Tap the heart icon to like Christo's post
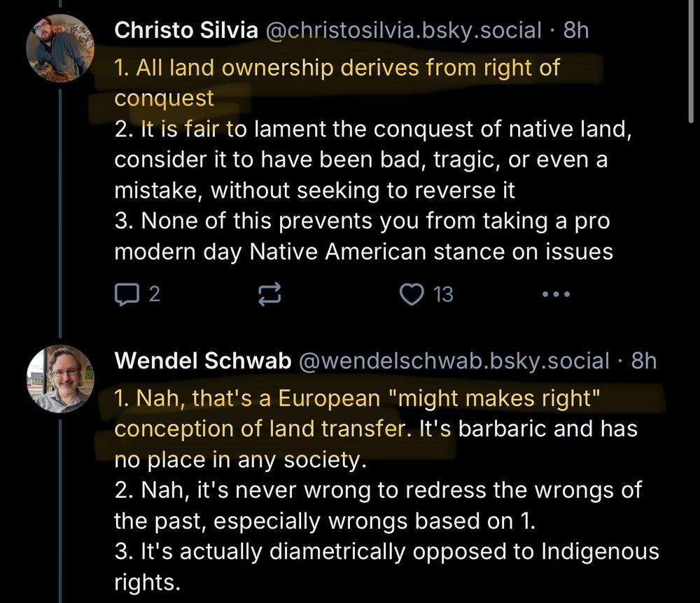 click(412, 294)
